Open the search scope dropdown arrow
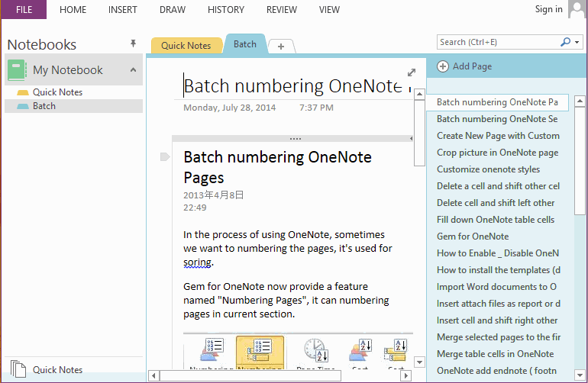 577,43
